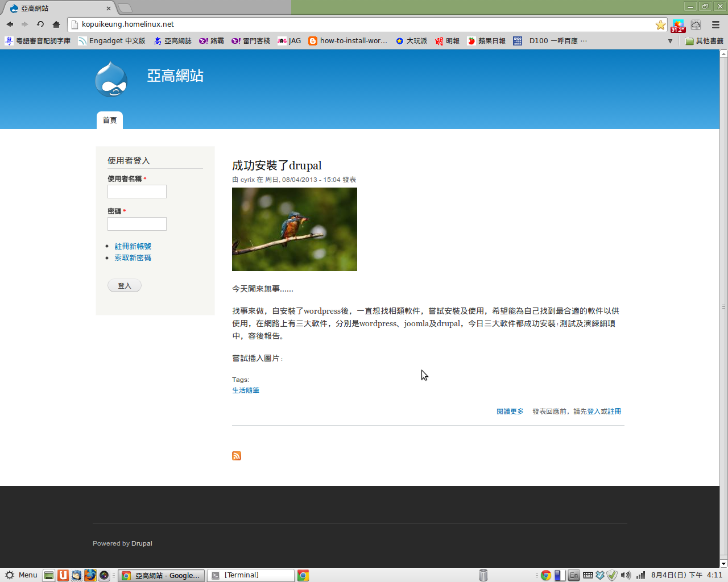Image resolution: width=728 pixels, height=582 pixels.
Task: Open the Dropbox tray icon
Action: point(599,575)
